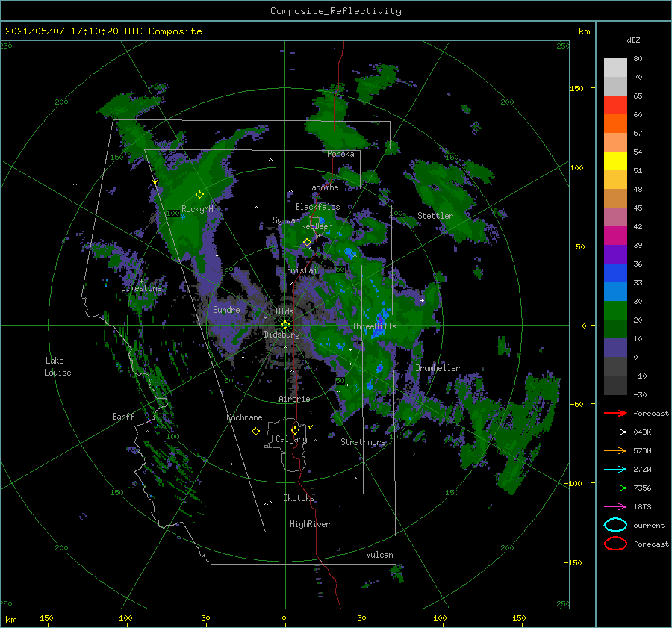The height and width of the screenshot is (628, 672).
Task: Click the RedDeer city label
Action: (x=317, y=226)
